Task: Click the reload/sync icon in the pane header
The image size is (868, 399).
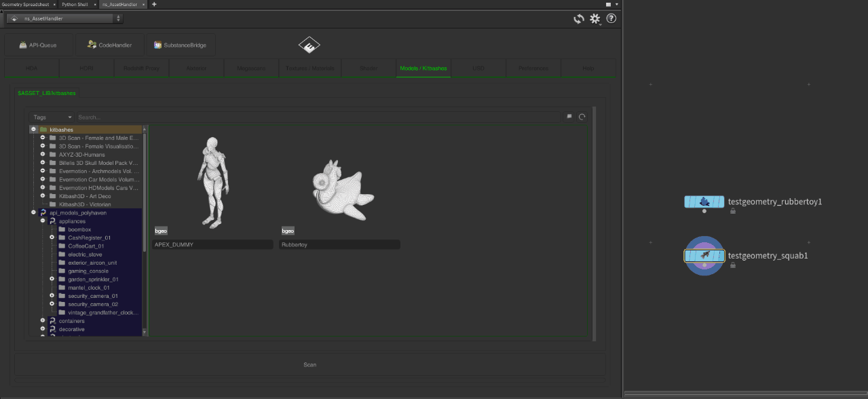Action: pyautogui.click(x=578, y=19)
